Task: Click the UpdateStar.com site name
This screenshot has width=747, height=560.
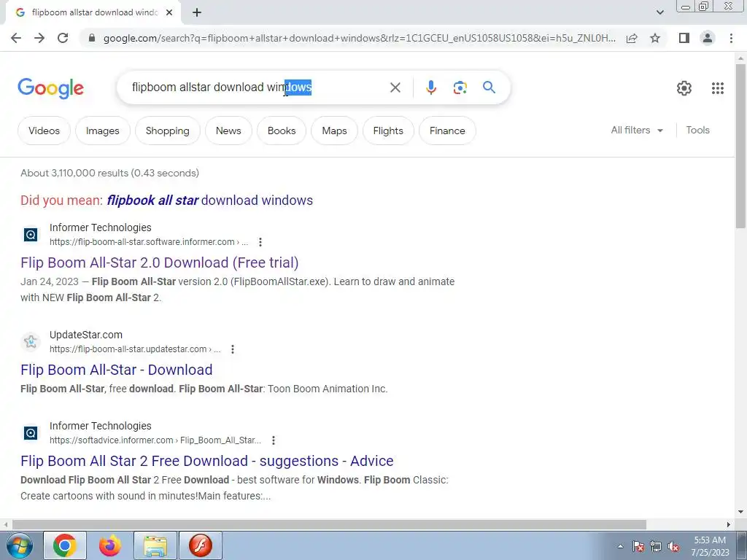Action: click(86, 335)
